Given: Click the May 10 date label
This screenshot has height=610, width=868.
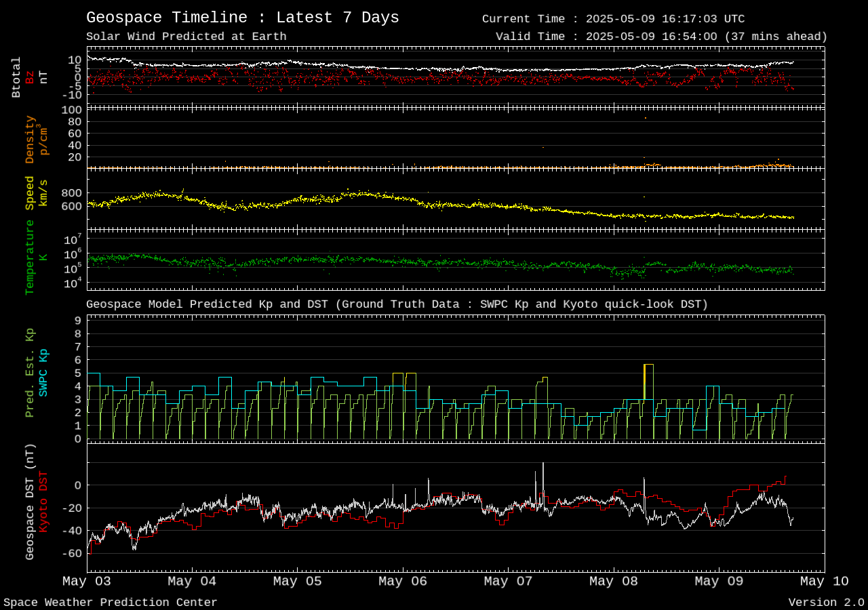Looking at the screenshot, I should click(x=825, y=581).
